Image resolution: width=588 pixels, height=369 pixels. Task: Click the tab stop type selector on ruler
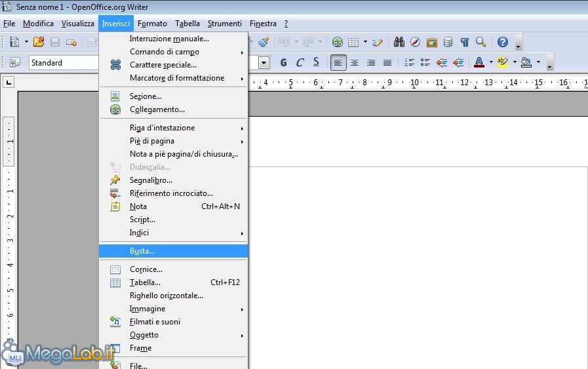[9, 82]
